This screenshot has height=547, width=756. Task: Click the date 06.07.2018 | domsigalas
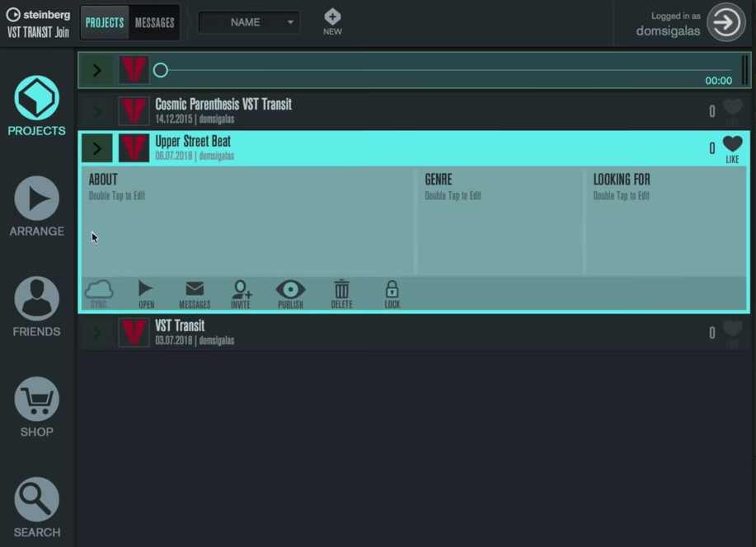(x=195, y=157)
